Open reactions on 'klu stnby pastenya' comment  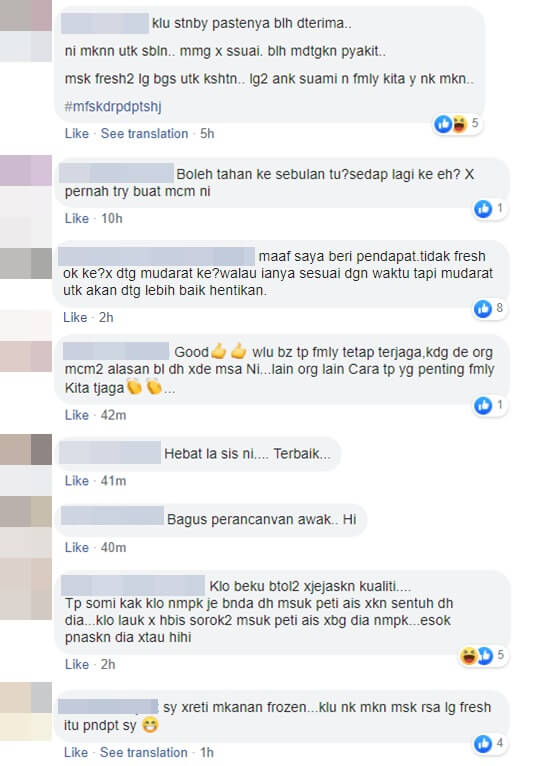pos(457,124)
